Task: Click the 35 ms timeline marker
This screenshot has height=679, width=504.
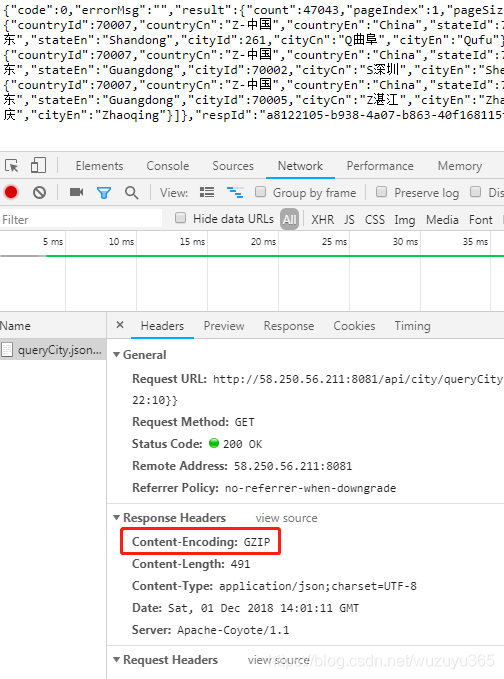Action: pyautogui.click(x=475, y=242)
